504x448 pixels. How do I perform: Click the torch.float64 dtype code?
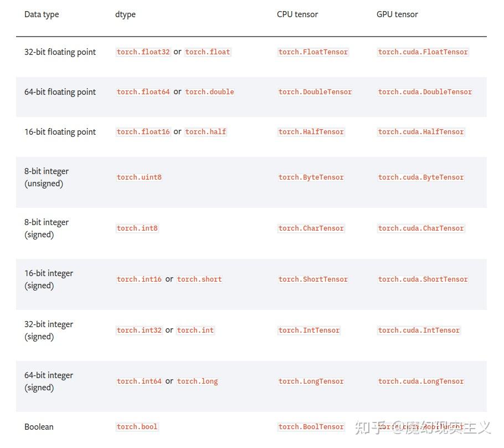[x=143, y=92]
